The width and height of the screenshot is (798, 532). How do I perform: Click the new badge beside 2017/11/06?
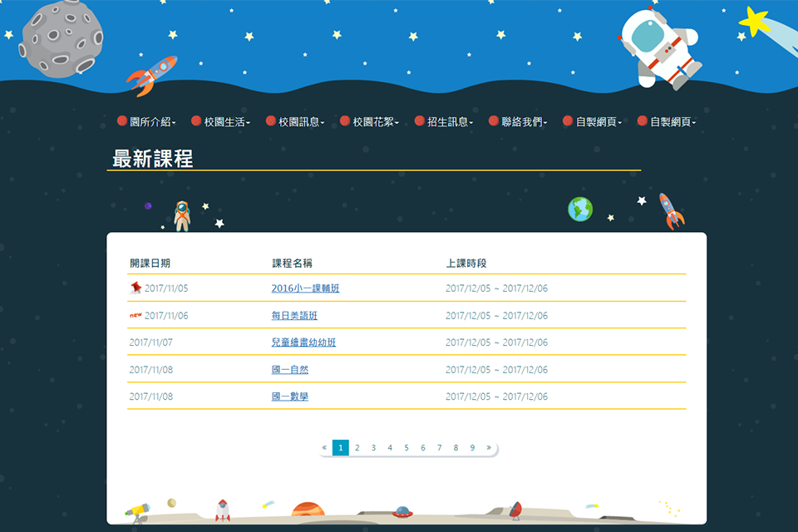click(x=135, y=315)
